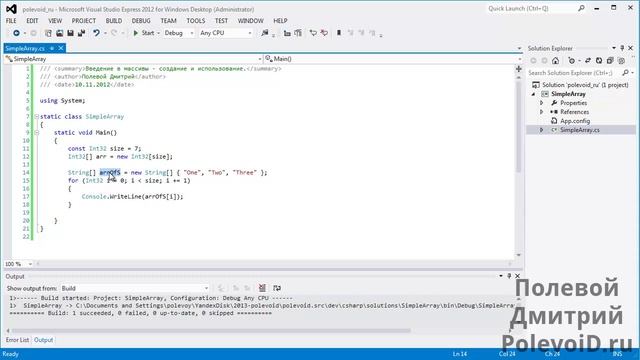Open the TEAM menu
640x360 pixels.
tap(168, 21)
